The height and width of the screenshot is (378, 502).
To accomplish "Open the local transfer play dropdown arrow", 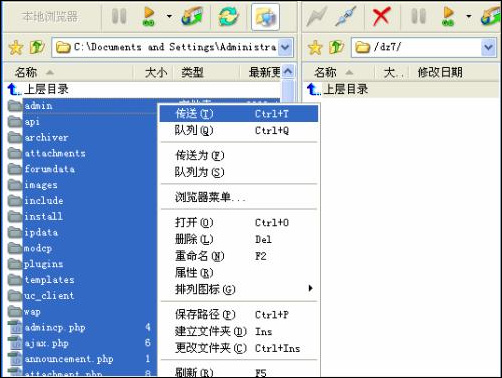I will pos(169,16).
